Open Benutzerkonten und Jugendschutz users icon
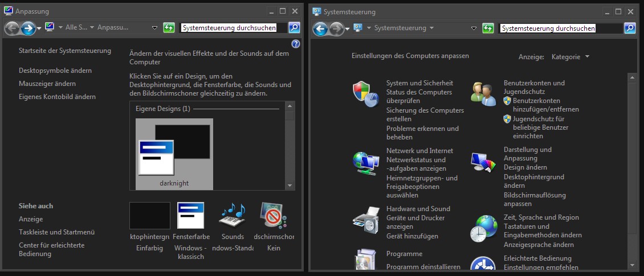 coord(483,94)
